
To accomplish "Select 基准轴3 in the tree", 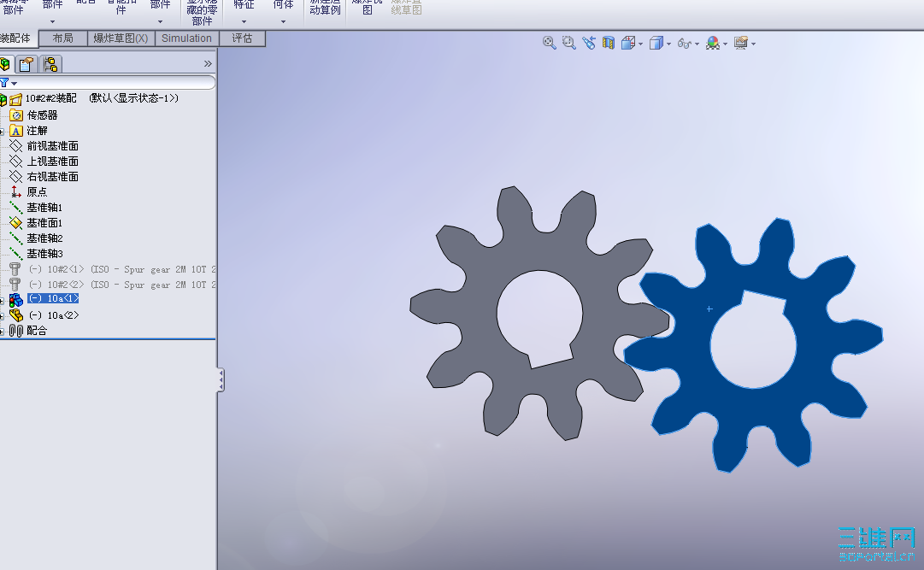I will point(44,254).
